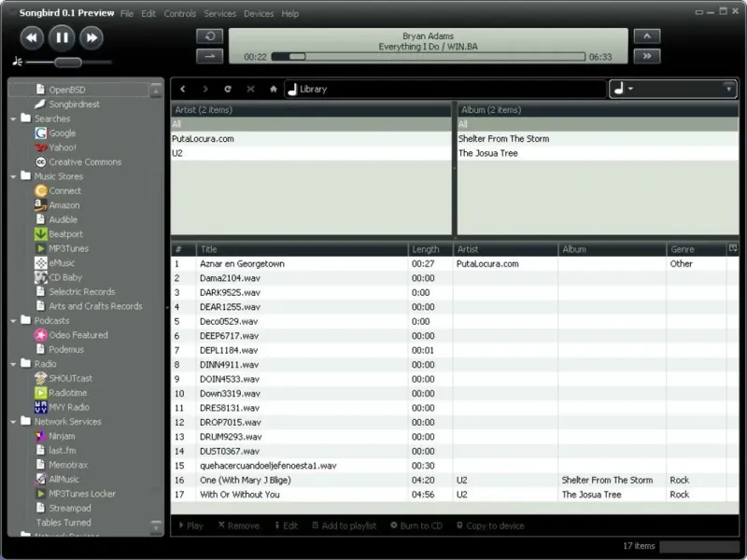Screen dimensions: 747x560
Task: Open the column chooser icon in table header
Action: coord(733,248)
